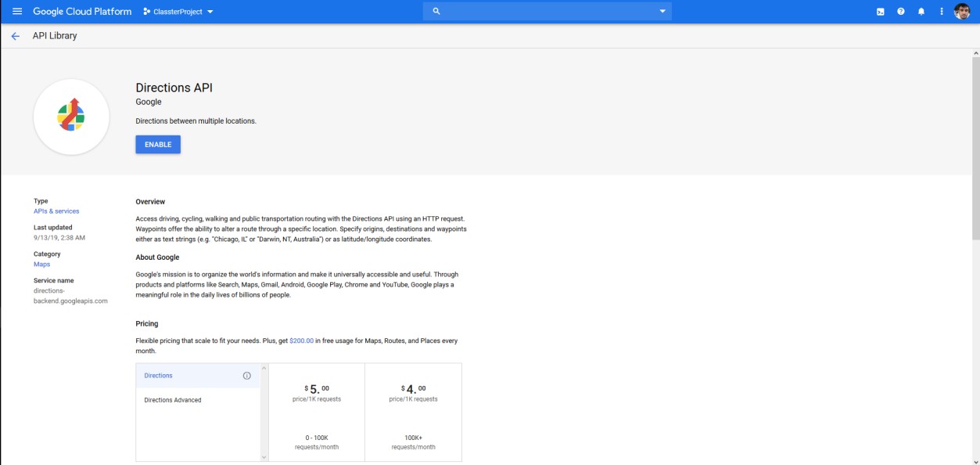Click the user account avatar
Viewport: 980px width, 465px height.
tap(962, 12)
